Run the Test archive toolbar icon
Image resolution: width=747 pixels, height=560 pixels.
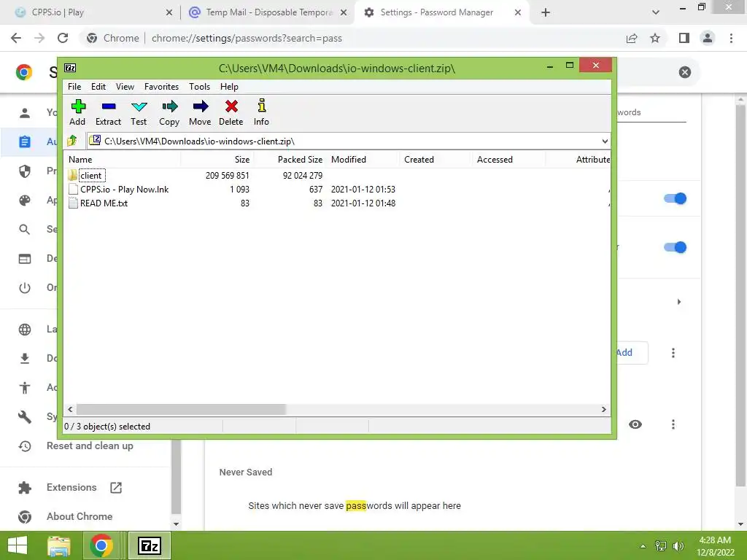139,112
